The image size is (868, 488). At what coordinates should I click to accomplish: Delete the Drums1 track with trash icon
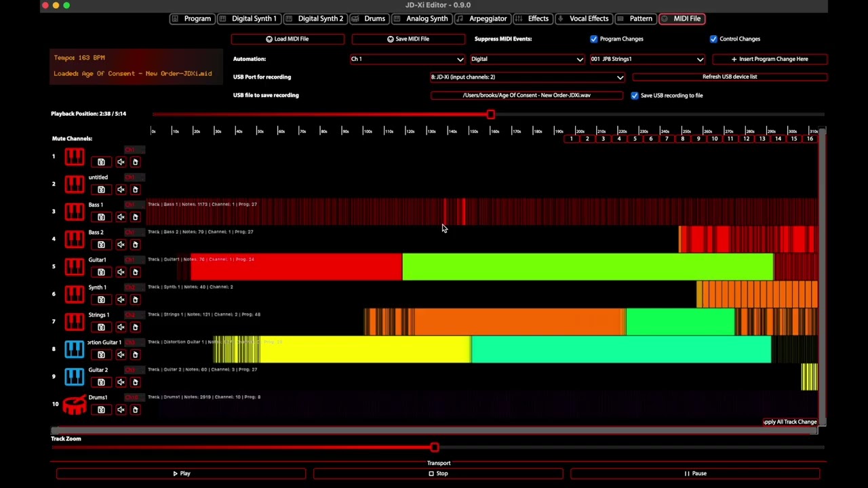point(135,409)
